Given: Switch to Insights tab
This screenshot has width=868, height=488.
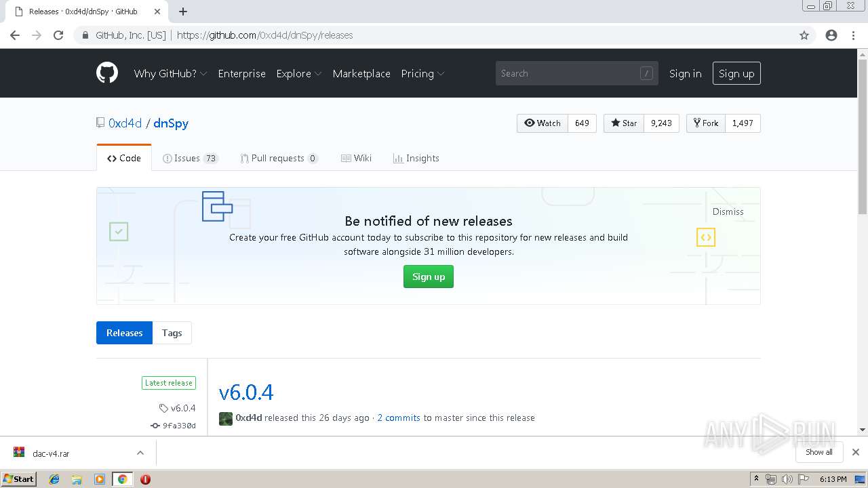Looking at the screenshot, I should click(416, 158).
